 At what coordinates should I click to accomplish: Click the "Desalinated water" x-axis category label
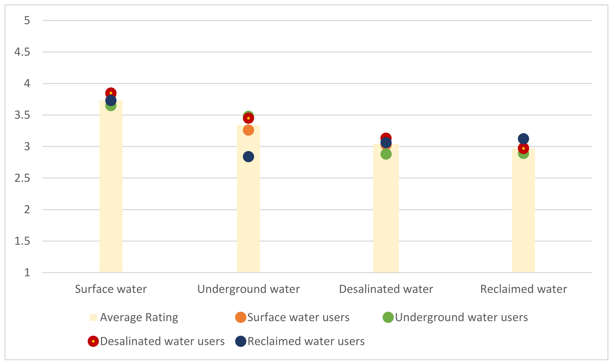386,289
